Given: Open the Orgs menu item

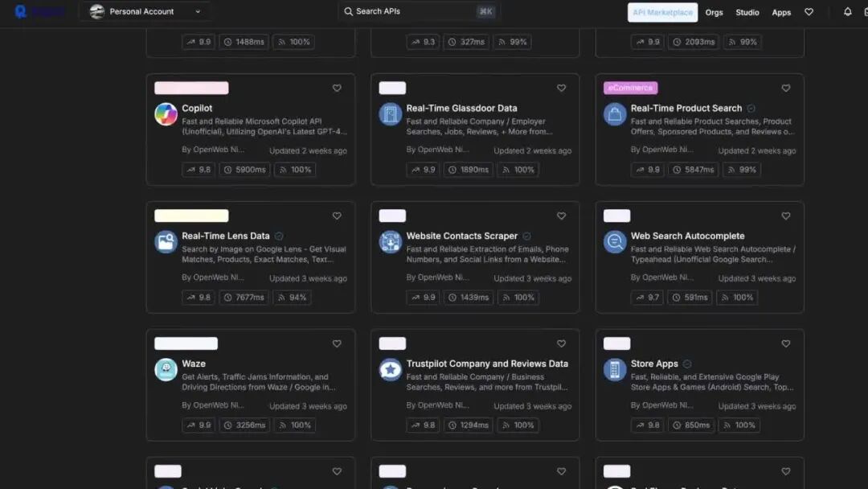Looking at the screenshot, I should click(714, 12).
